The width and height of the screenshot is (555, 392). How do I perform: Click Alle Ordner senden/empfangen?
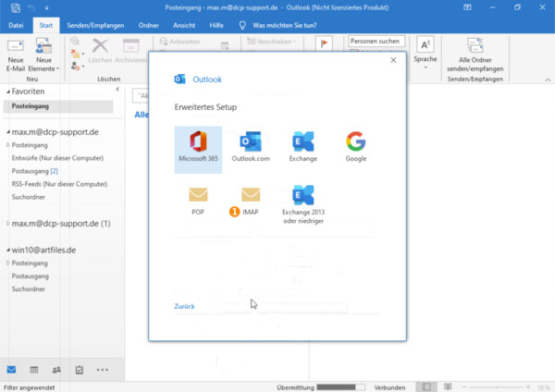(x=475, y=55)
